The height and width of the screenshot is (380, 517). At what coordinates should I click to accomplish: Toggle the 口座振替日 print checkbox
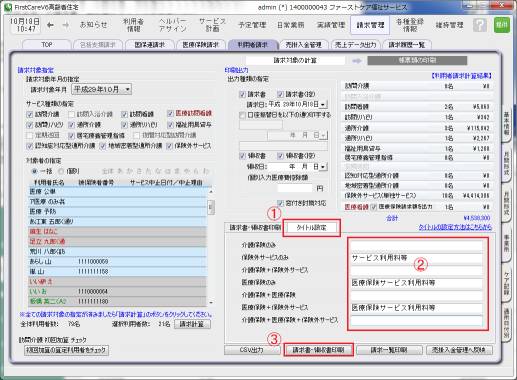coord(242,115)
